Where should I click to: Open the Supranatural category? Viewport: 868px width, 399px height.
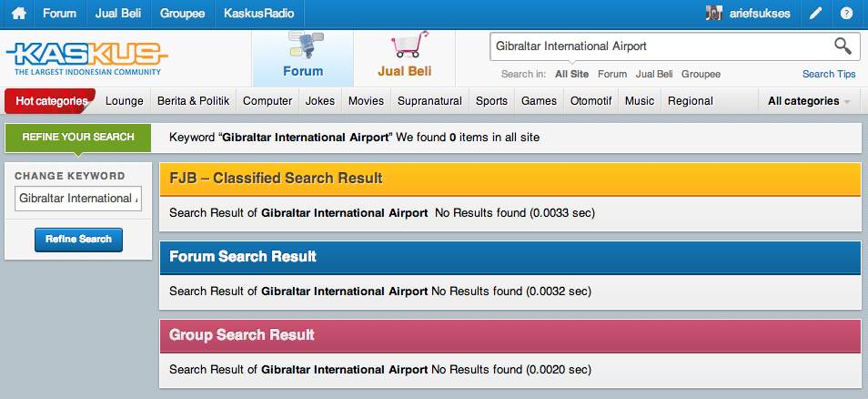pyautogui.click(x=429, y=101)
